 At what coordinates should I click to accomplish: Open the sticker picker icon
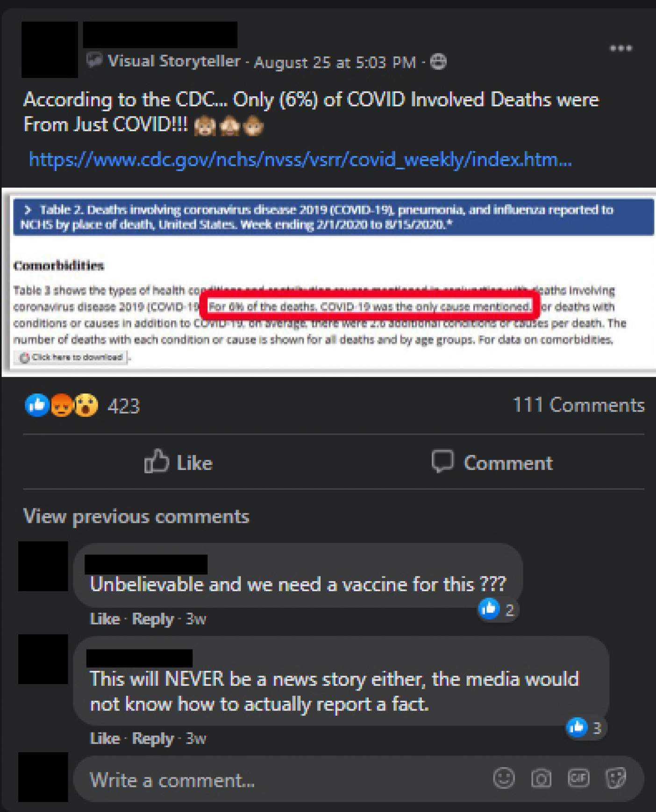coord(615,778)
